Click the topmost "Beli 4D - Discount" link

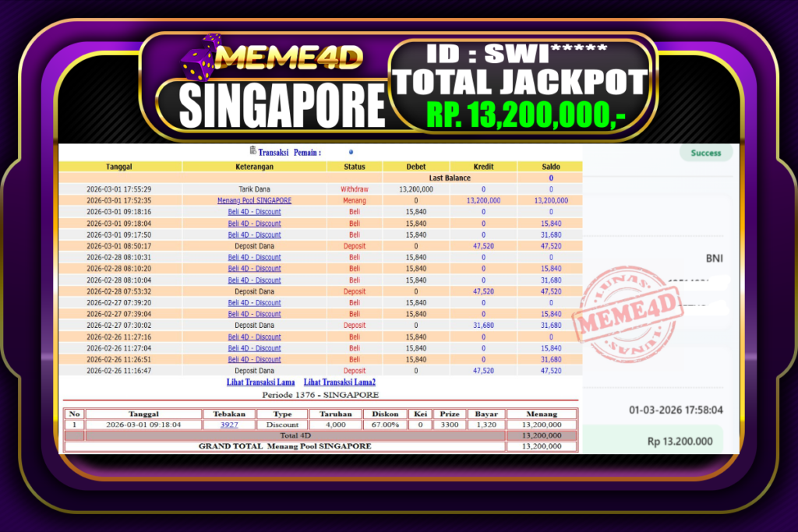pos(255,211)
